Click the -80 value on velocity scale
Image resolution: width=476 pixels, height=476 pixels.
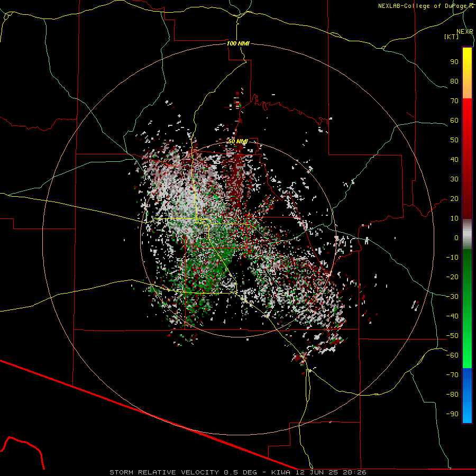(452, 395)
